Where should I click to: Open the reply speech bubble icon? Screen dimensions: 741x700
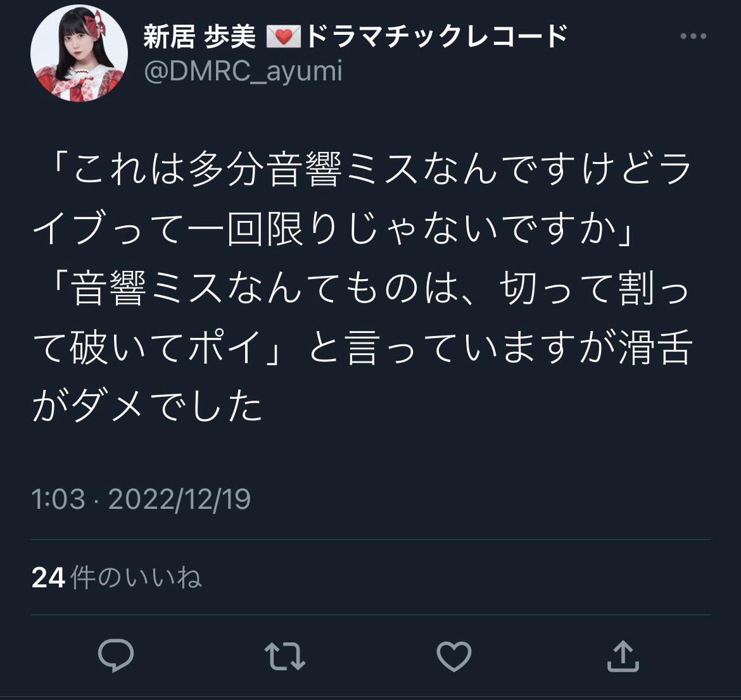(x=116, y=655)
